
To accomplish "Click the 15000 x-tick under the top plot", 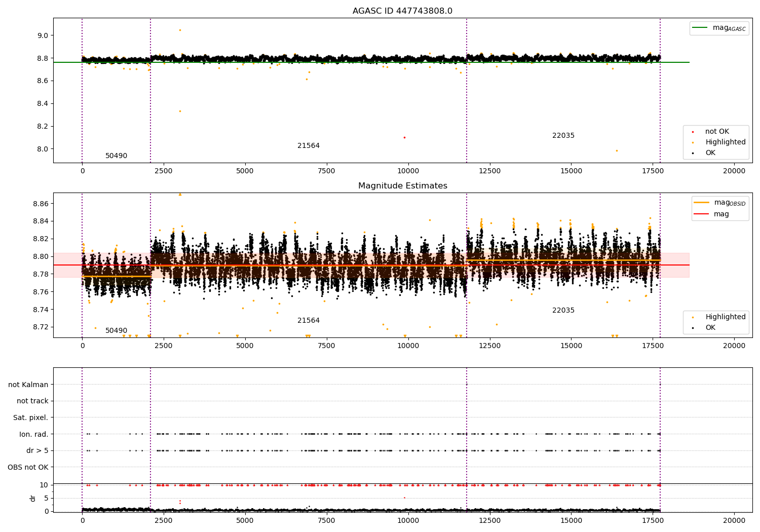I will point(571,171).
